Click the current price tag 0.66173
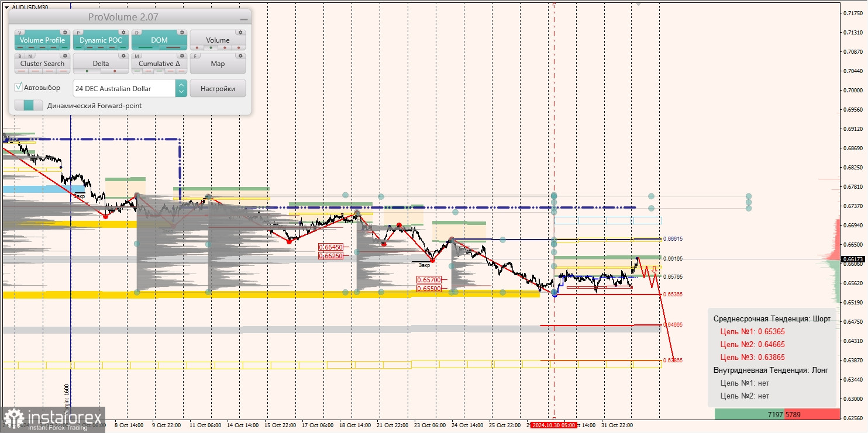Image resolution: width=868 pixels, height=433 pixels. (x=852, y=259)
